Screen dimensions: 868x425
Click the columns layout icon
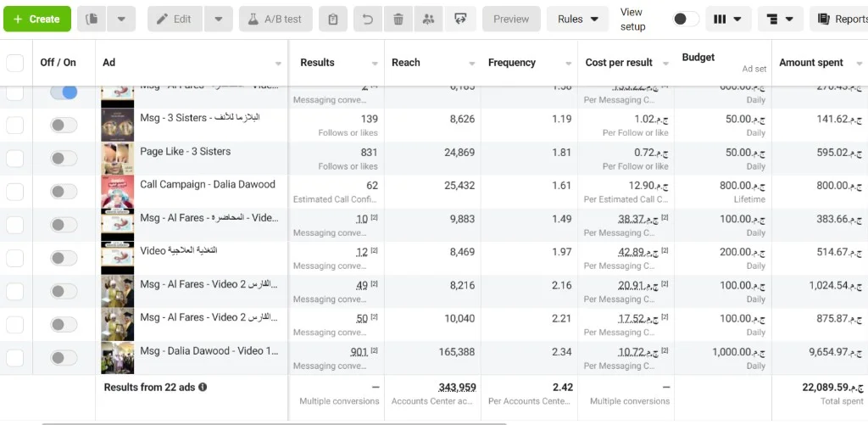[x=727, y=19]
